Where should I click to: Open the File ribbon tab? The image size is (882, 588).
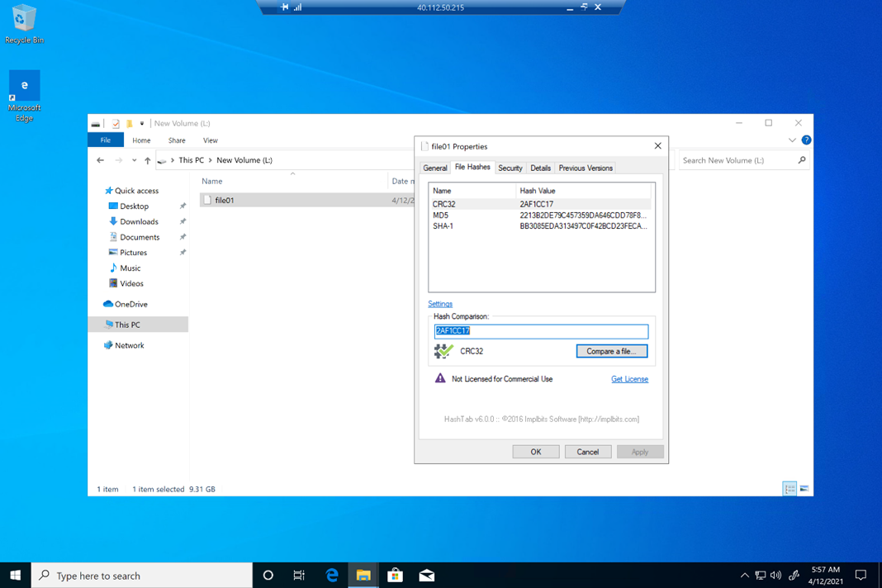tap(105, 140)
